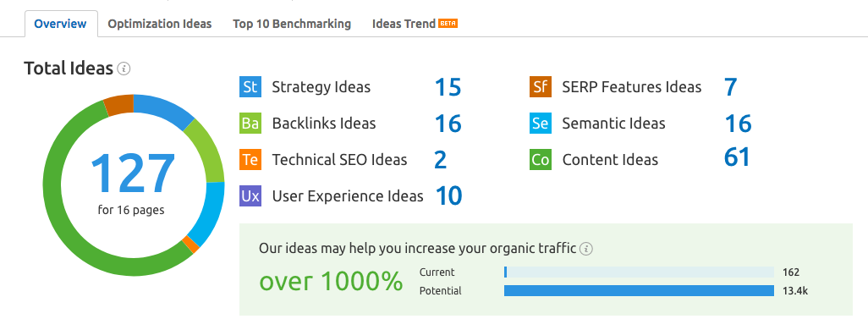Click the green Co Content Ideas icon
The width and height of the screenshot is (868, 330).
click(x=541, y=160)
